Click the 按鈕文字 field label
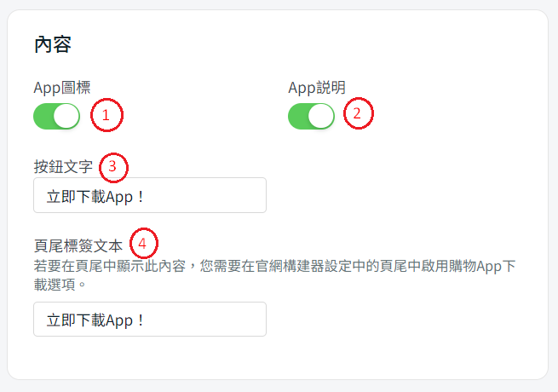Image resolution: width=558 pixels, height=392 pixels. click(63, 167)
